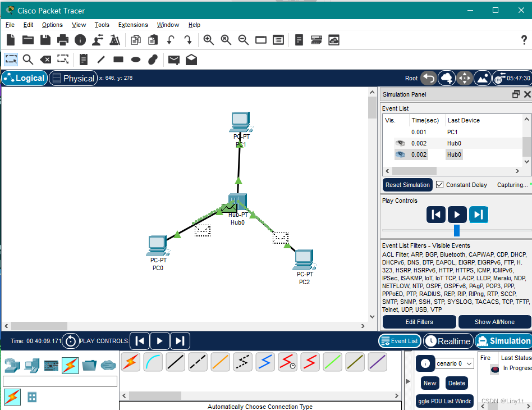Open the Tools menu

click(x=102, y=25)
